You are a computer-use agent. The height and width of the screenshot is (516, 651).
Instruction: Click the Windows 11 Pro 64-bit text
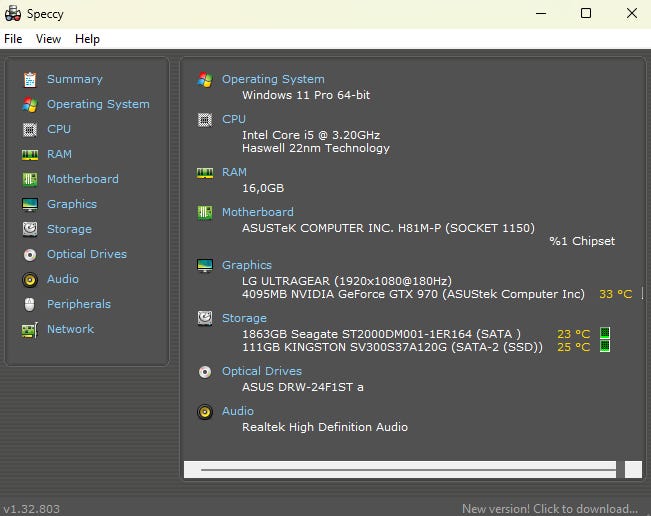coord(306,95)
